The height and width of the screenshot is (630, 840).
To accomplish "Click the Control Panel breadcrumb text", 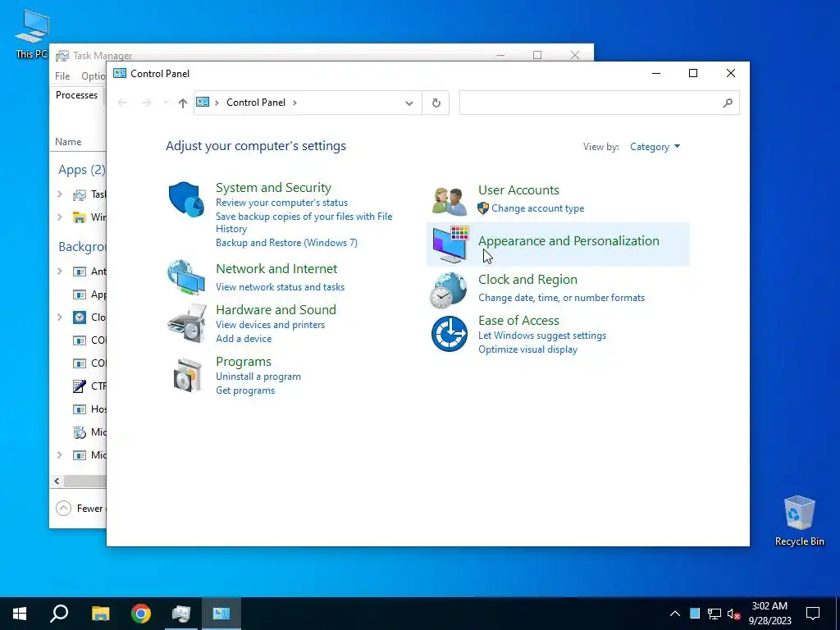I will (256, 103).
